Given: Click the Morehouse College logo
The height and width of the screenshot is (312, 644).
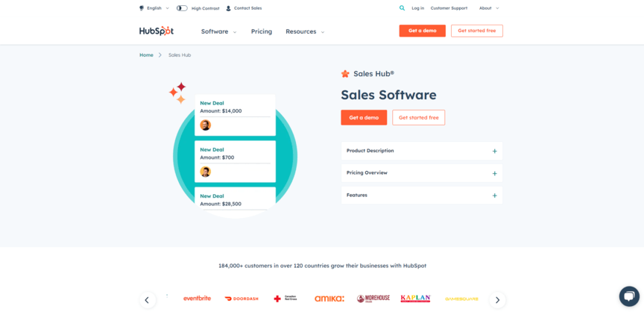Looking at the screenshot, I should (373, 299).
